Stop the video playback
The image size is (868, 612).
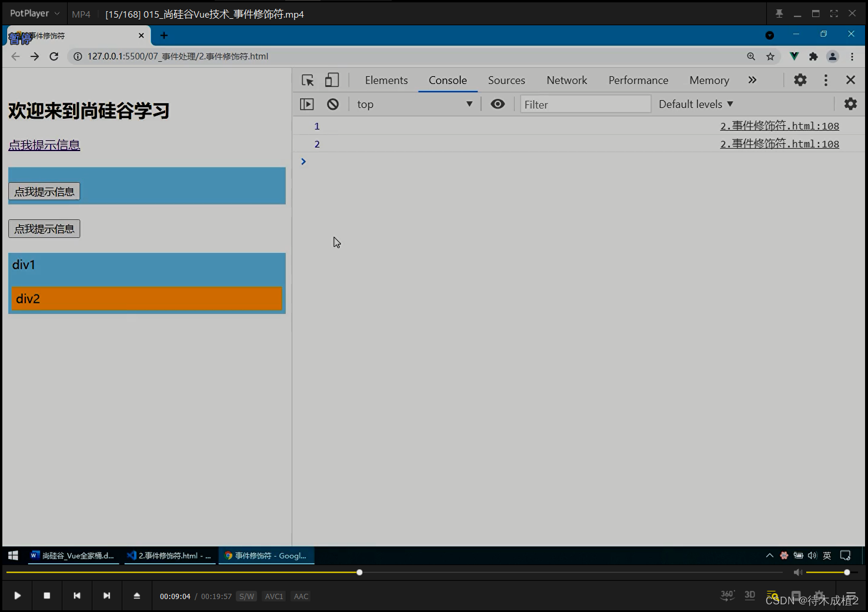point(47,596)
